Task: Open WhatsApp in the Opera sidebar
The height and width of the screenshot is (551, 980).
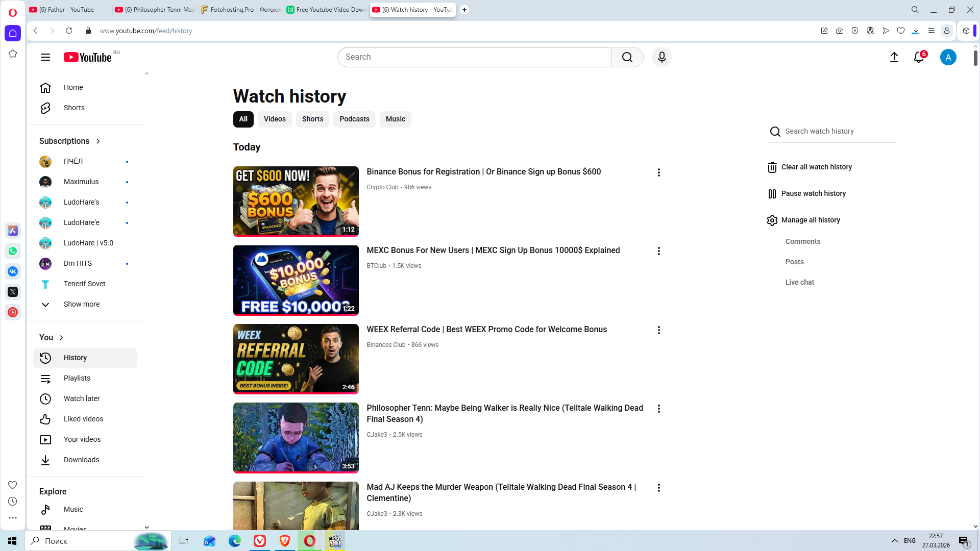Action: coord(13,251)
